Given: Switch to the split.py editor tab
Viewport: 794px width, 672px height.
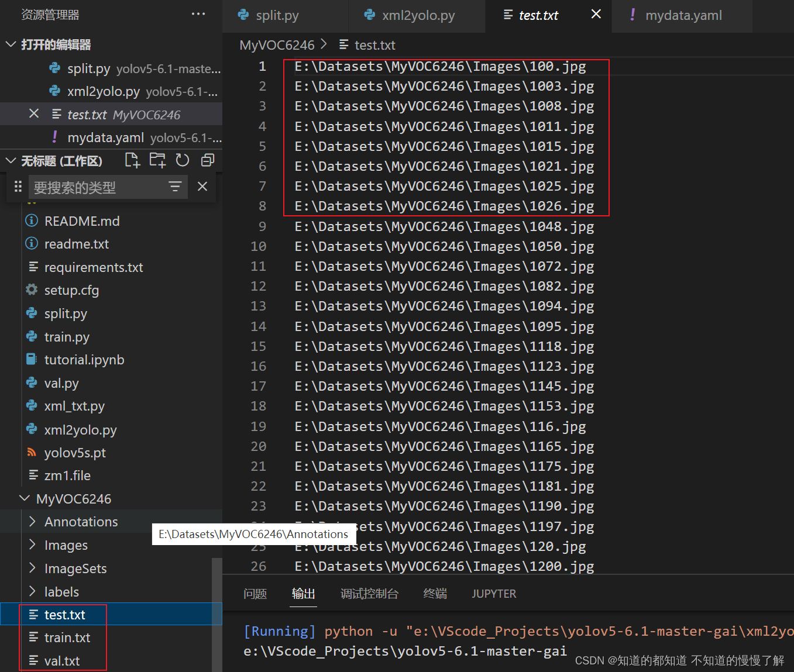Looking at the screenshot, I should coord(285,16).
